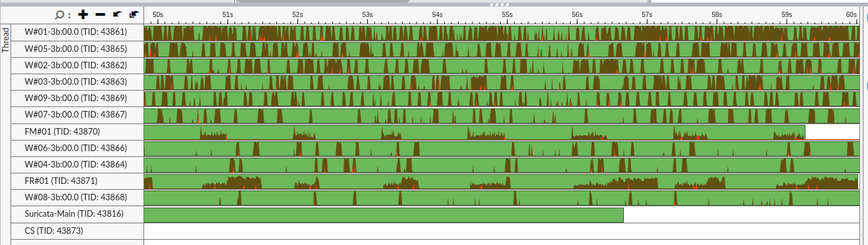Undo the previous zoom with the arrow icon
Viewport: 868px width, 245px height.
(117, 13)
